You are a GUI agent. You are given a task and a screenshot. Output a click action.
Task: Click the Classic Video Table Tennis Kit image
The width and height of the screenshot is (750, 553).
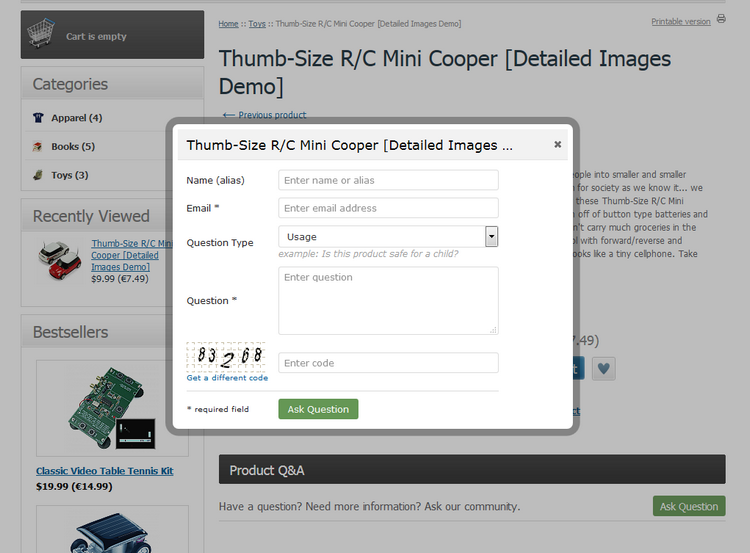tap(112, 408)
